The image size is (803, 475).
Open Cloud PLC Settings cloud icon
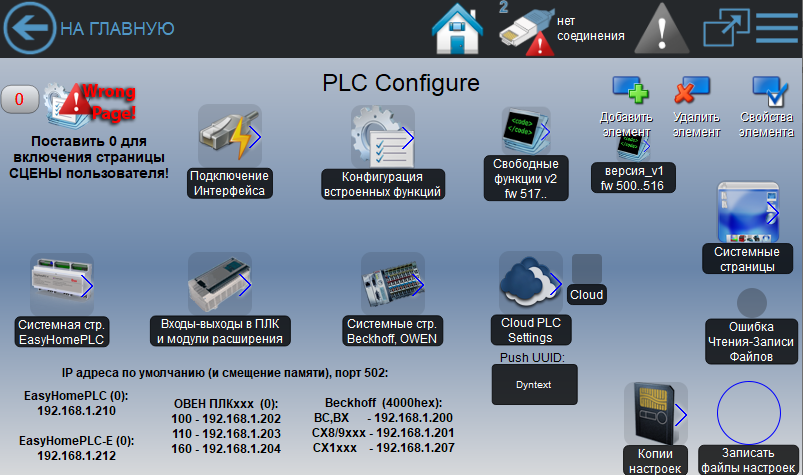click(530, 283)
